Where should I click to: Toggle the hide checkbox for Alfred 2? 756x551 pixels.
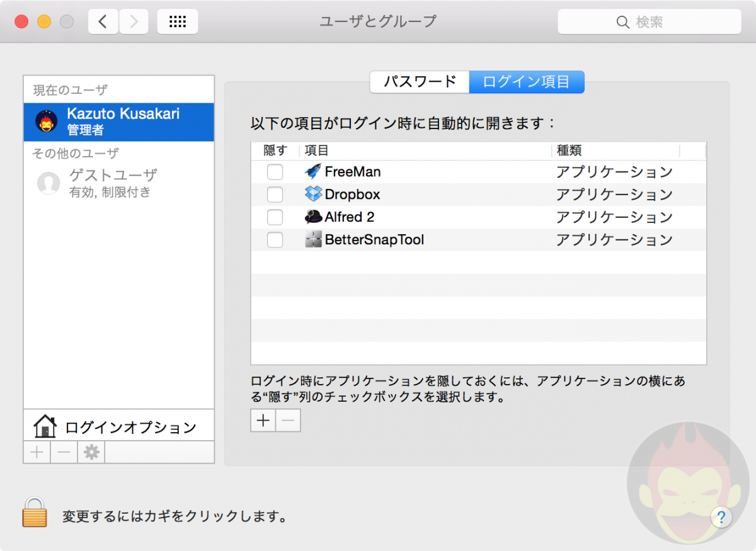[x=275, y=217]
